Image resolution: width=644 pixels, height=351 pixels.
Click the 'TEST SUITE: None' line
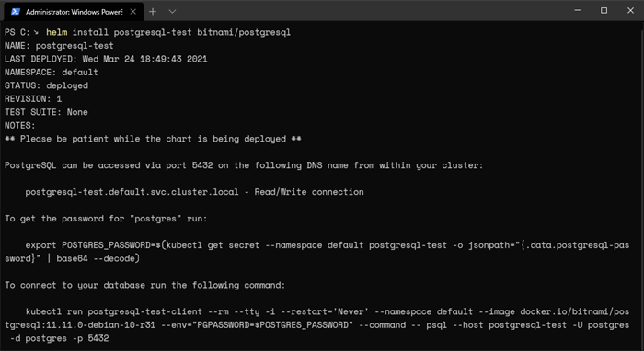pos(46,112)
